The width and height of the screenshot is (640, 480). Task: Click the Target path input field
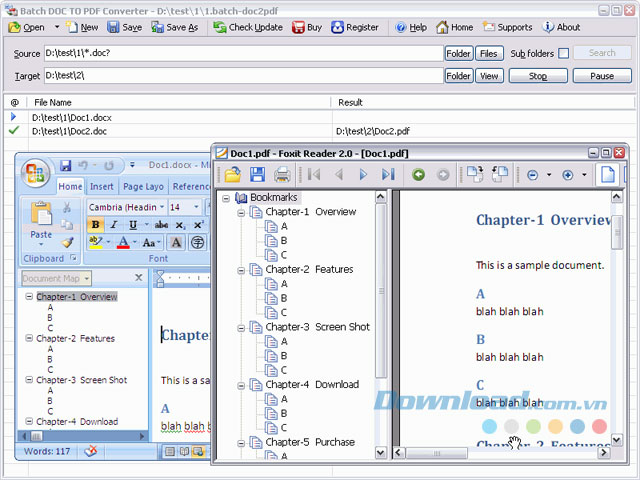[244, 76]
